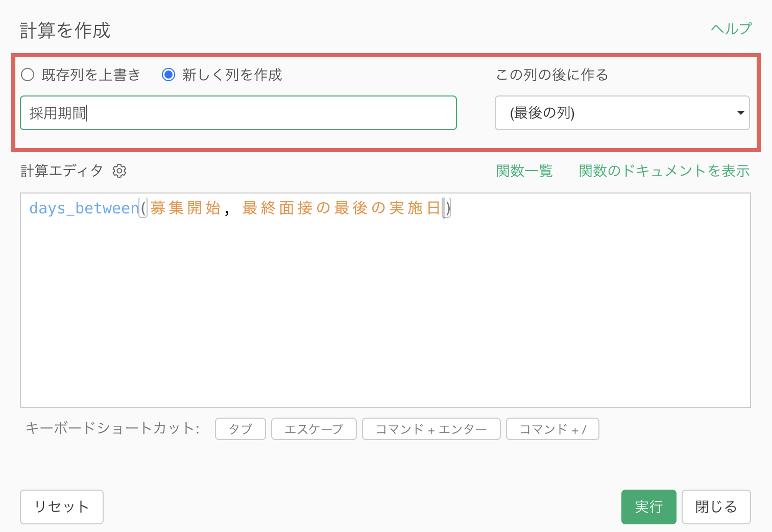
Task: Open 関数のドキュメントを表示 link
Action: [664, 171]
